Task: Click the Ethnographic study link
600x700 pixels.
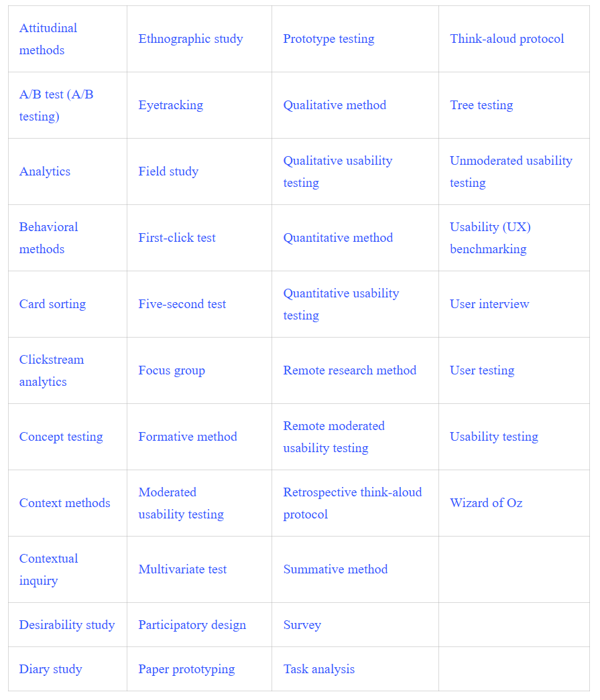Action: coord(190,39)
